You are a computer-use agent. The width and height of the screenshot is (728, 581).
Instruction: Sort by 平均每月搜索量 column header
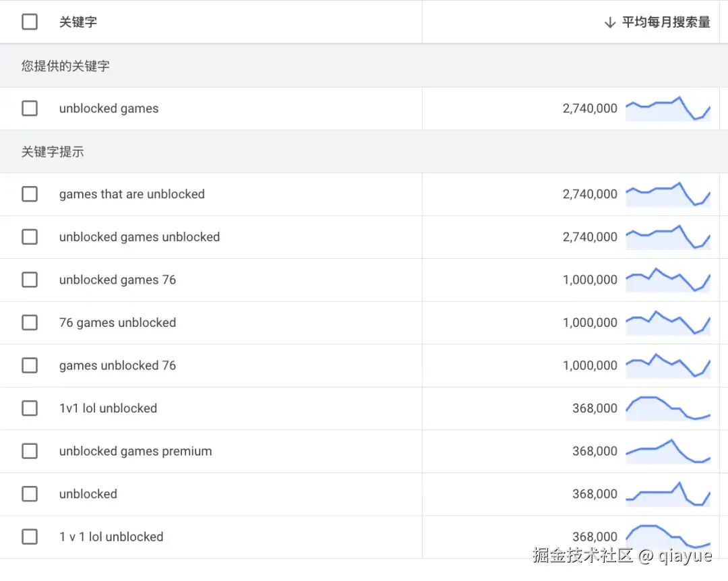click(x=666, y=23)
